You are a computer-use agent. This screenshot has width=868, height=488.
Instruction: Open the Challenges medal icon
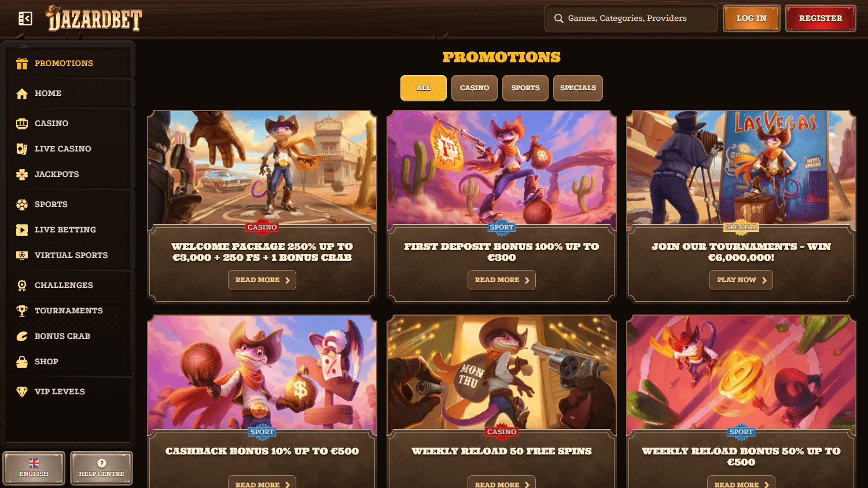[x=22, y=286]
